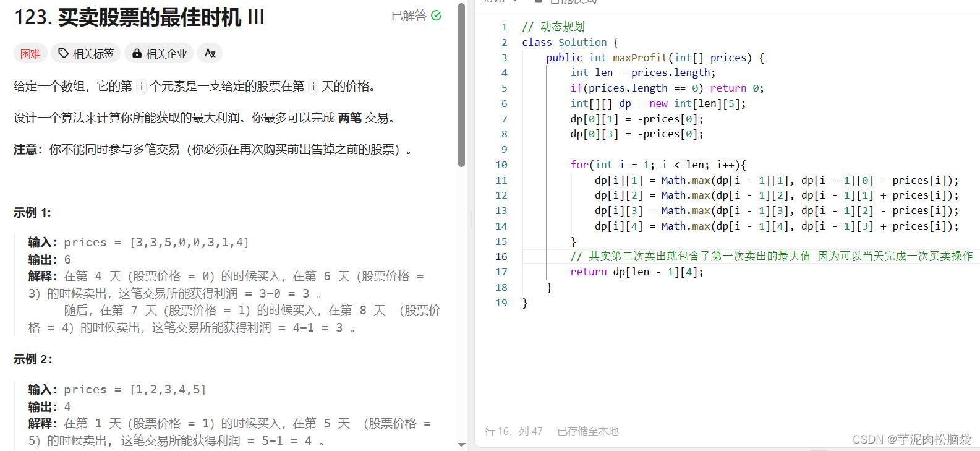This screenshot has width=980, height=451.
Task: Click the return dp[len - 1][4]; line
Action: coord(637,272)
